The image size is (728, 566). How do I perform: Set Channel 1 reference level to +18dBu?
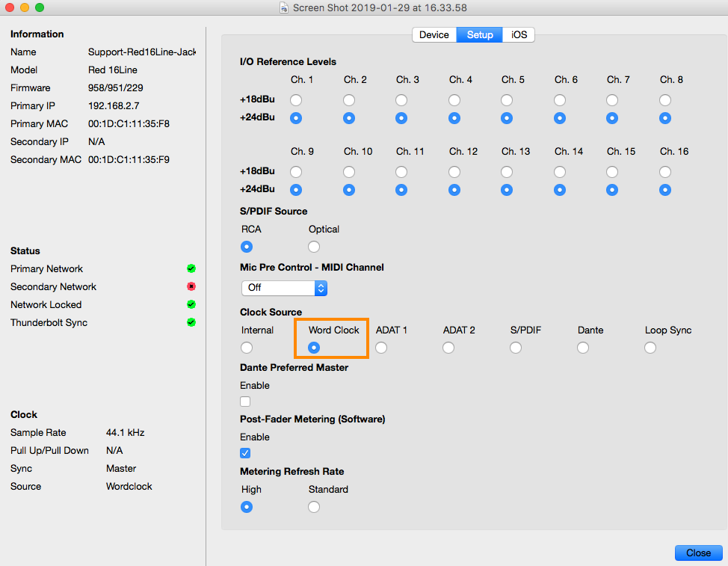pos(297,100)
